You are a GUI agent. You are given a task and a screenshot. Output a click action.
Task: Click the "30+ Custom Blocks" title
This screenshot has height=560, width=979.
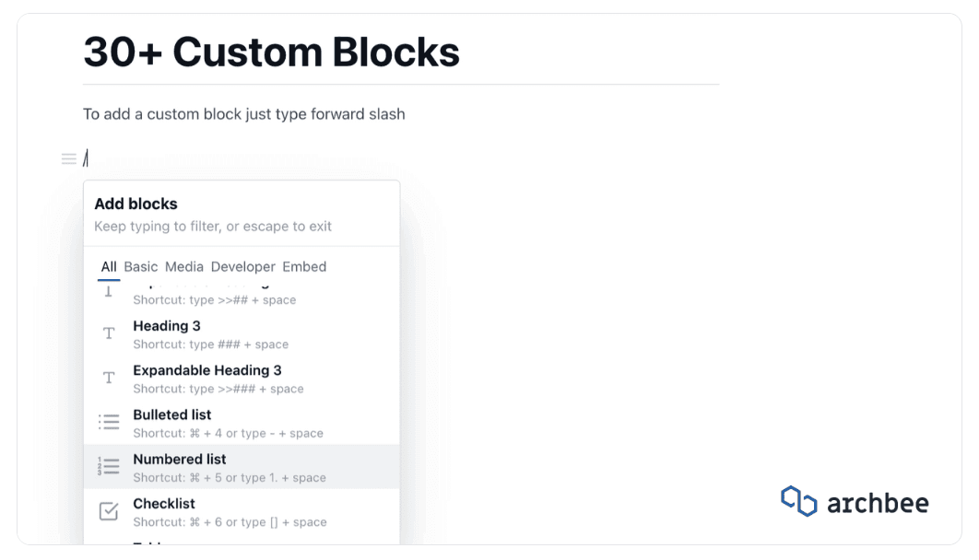(x=271, y=52)
